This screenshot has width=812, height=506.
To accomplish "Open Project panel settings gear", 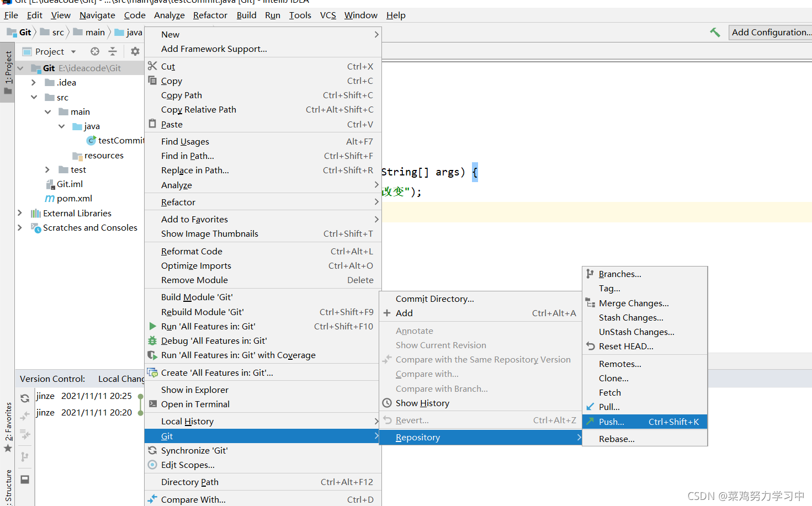I will point(135,51).
